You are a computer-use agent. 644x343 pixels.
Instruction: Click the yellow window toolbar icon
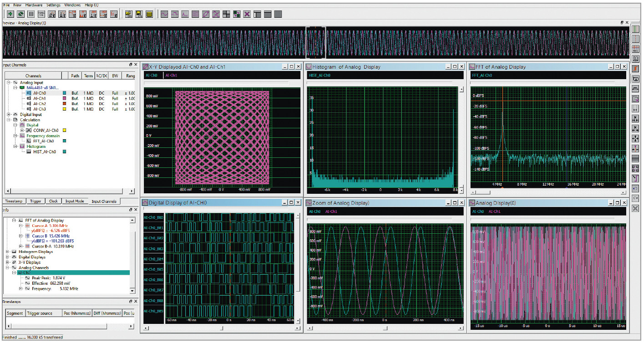tap(149, 14)
